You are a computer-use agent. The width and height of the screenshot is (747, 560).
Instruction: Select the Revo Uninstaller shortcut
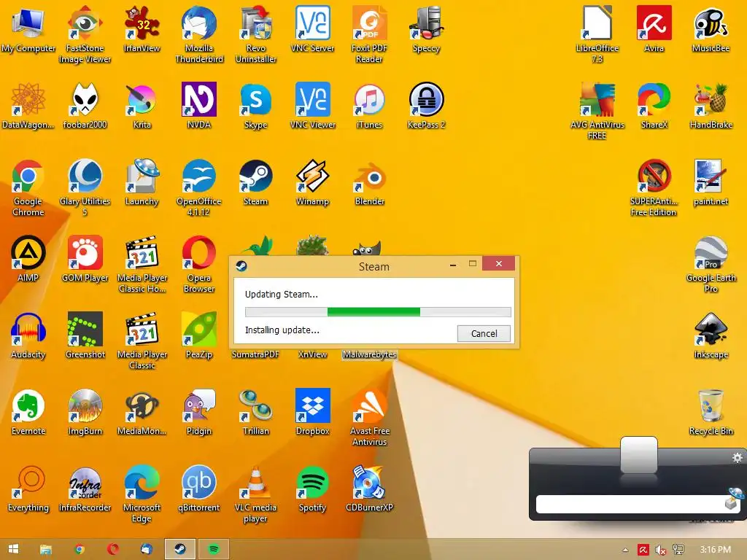256,35
